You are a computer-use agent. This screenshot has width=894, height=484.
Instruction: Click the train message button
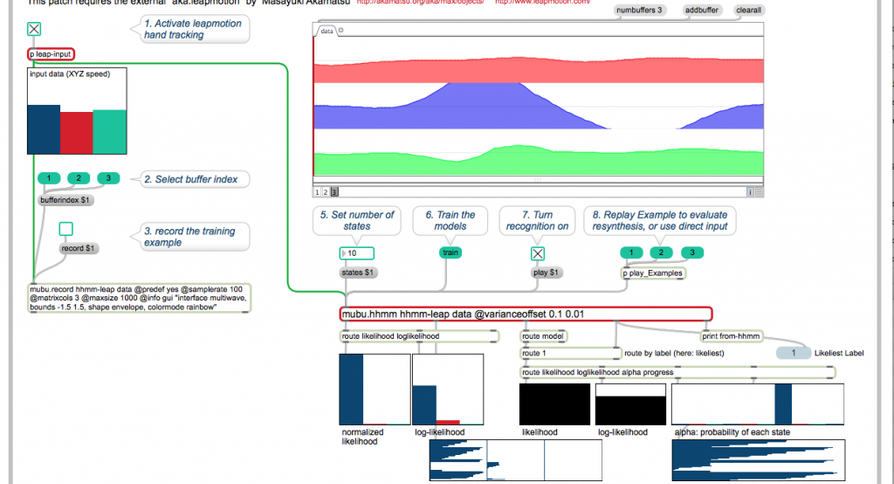click(450, 253)
